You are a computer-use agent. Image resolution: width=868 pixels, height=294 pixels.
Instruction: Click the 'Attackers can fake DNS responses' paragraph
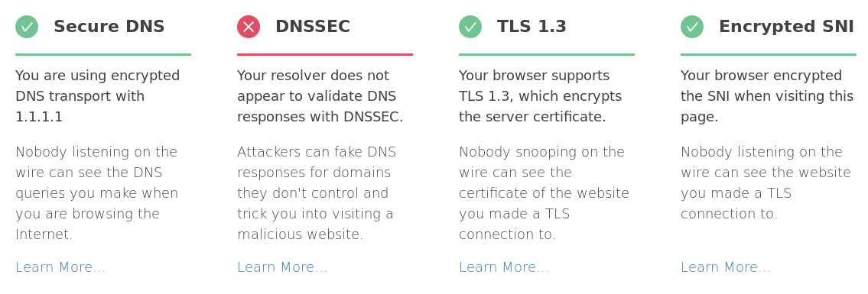tap(317, 193)
